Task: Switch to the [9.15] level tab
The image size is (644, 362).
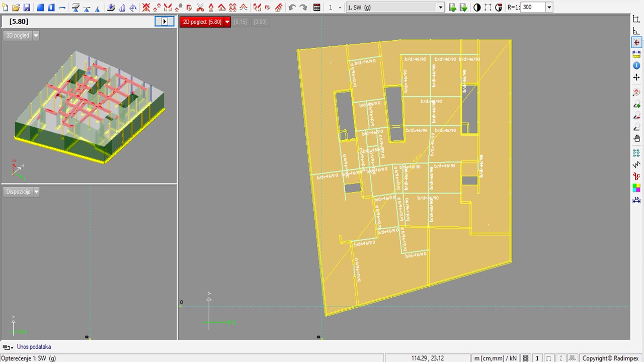Action: [x=240, y=22]
